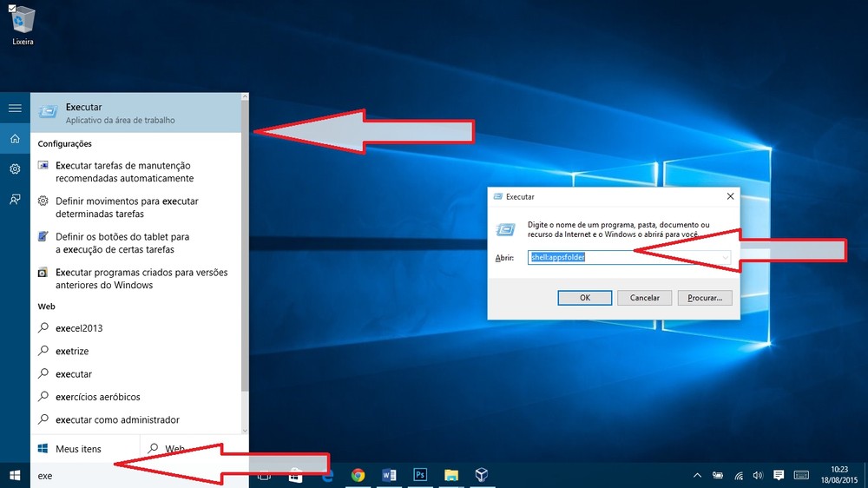
Task: Select the Executar desktop app result
Action: pyautogui.click(x=139, y=113)
